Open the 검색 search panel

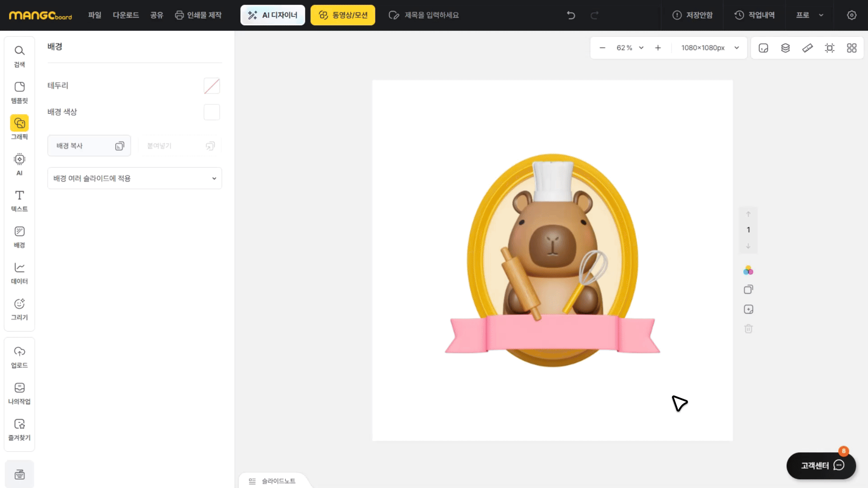(19, 56)
